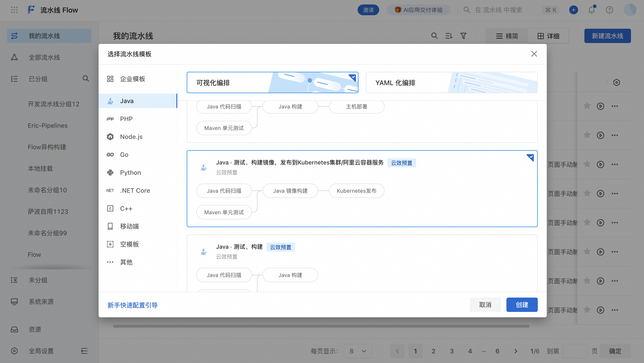This screenshot has height=363, width=644.
Task: Open the notifications bell
Action: click(x=592, y=10)
